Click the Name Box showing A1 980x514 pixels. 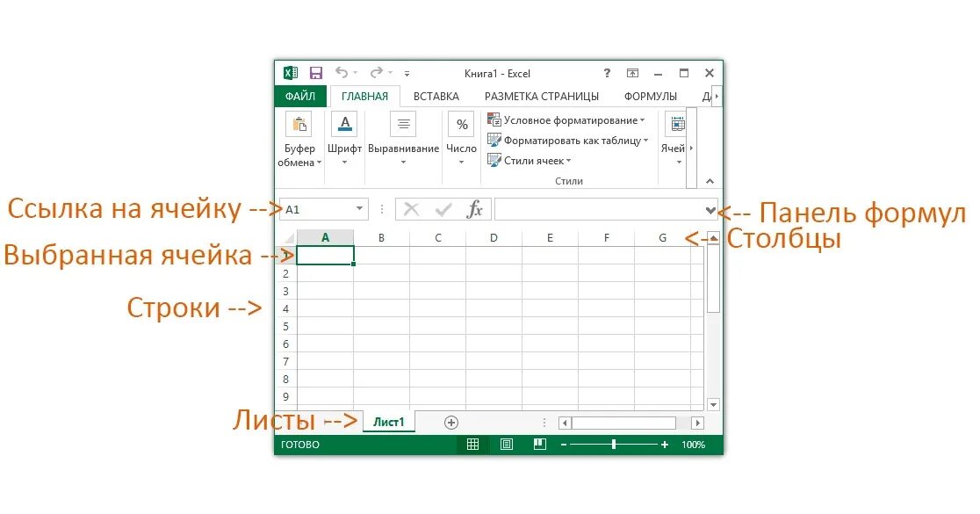click(x=318, y=209)
